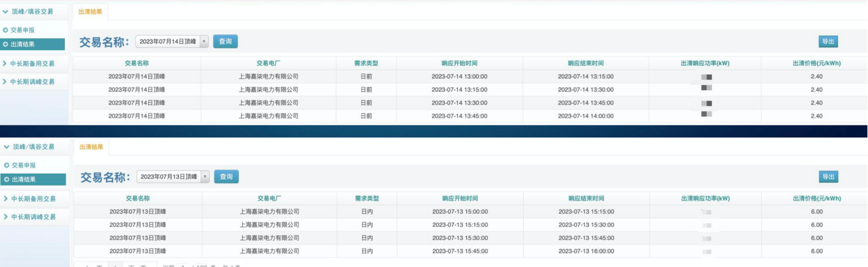Click 查询 beside the 07月13日 dropdown
Viewport: 868px width, 267px height.
[226, 177]
